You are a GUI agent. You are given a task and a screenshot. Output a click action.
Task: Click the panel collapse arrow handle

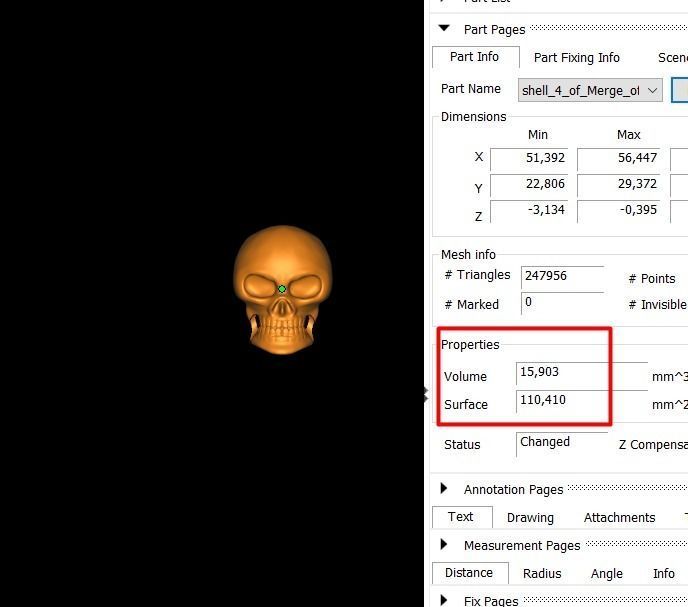[x=426, y=395]
